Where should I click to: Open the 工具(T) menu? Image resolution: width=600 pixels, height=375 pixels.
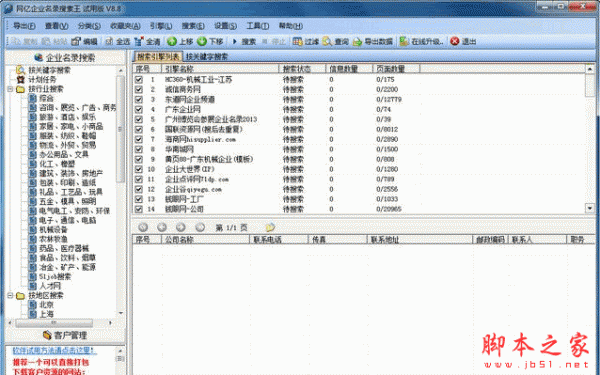coord(258,26)
